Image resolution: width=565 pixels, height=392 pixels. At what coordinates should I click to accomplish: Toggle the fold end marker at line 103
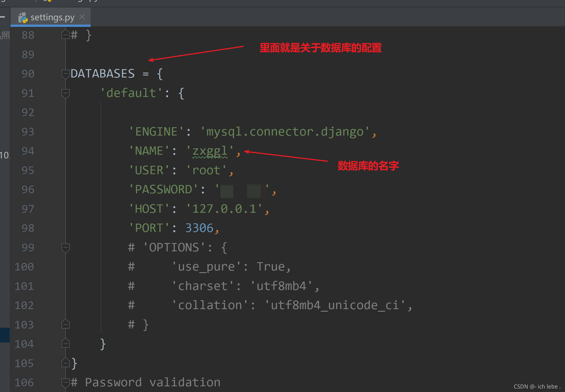point(65,324)
